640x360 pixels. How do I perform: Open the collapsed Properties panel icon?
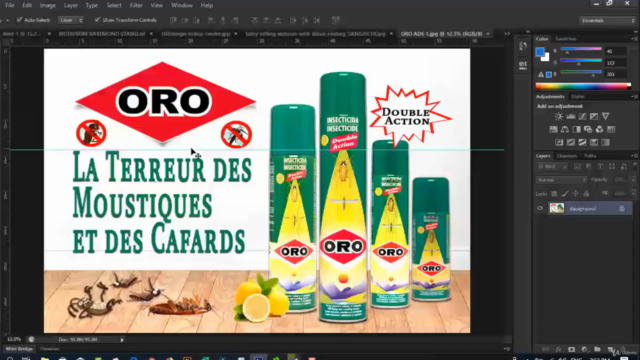coord(523,65)
